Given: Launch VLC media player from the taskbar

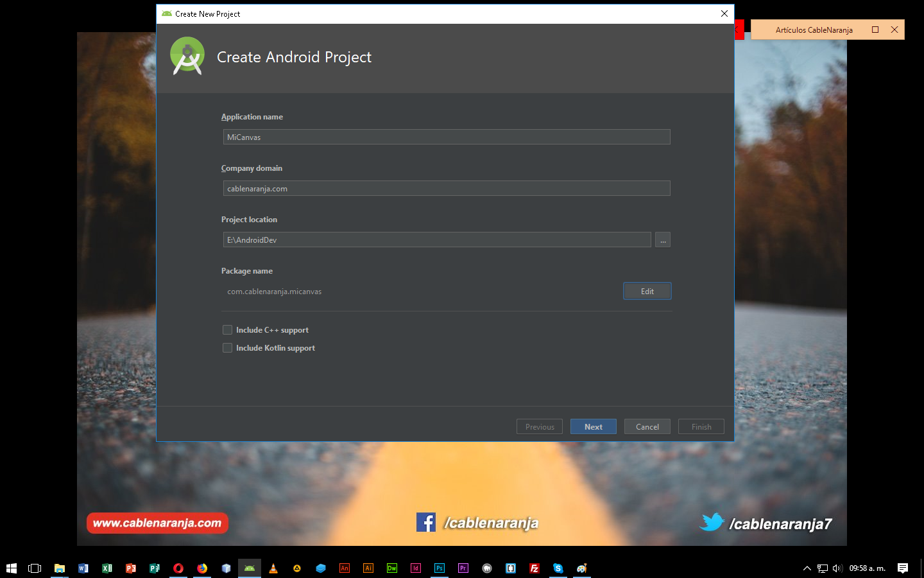Looking at the screenshot, I should click(273, 568).
